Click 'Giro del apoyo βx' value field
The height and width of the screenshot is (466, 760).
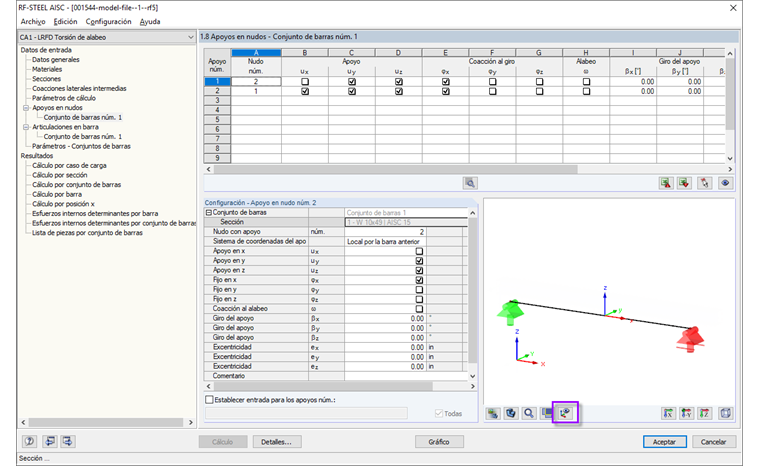pyautogui.click(x=385, y=319)
